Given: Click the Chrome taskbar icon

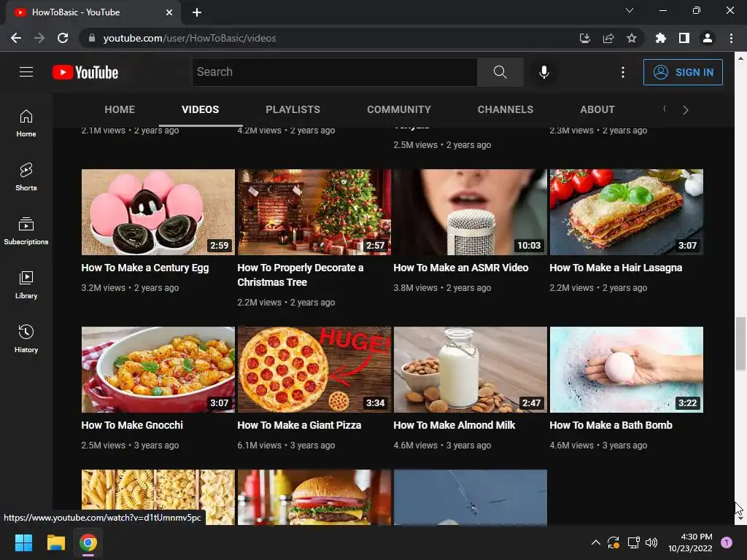Looking at the screenshot, I should (88, 542).
